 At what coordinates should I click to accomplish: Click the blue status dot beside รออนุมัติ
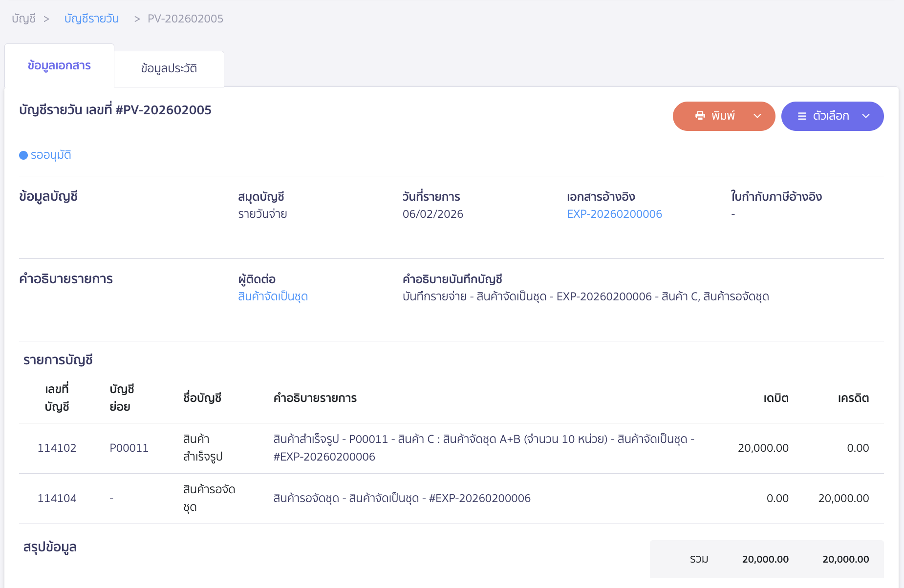(x=22, y=155)
